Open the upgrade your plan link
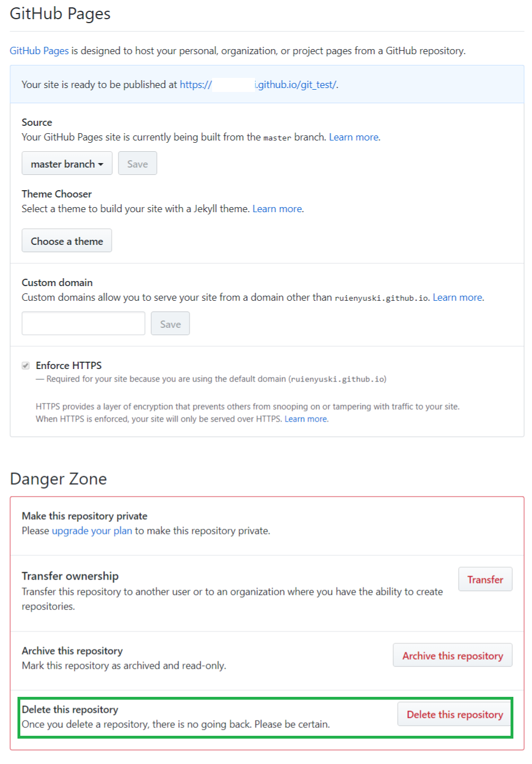The width and height of the screenshot is (532, 764). (91, 531)
